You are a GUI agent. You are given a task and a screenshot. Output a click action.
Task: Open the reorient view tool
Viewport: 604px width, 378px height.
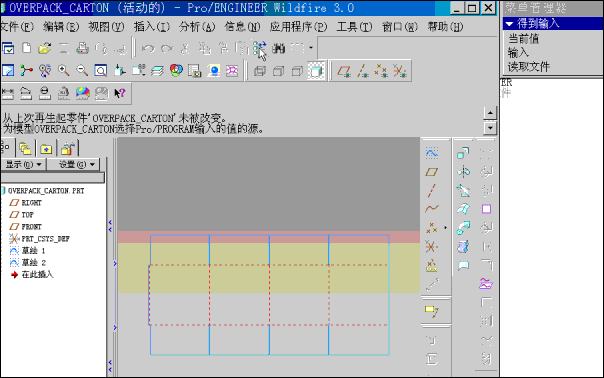(x=120, y=71)
